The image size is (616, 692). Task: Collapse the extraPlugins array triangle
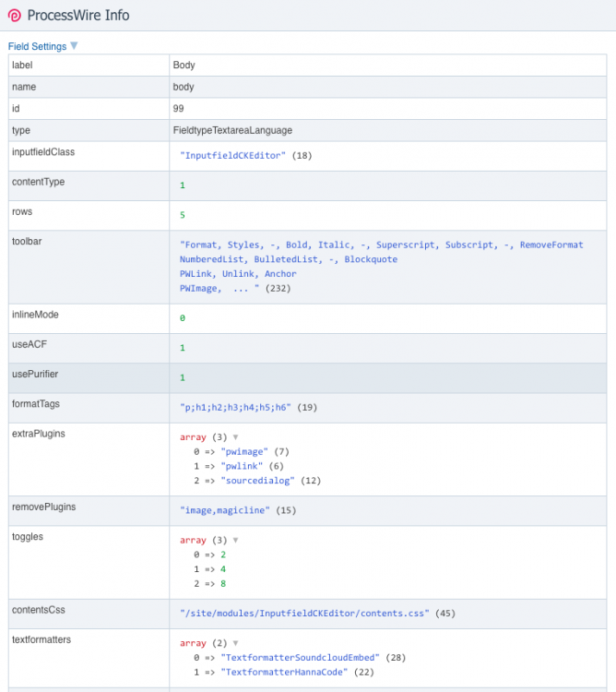pos(235,437)
